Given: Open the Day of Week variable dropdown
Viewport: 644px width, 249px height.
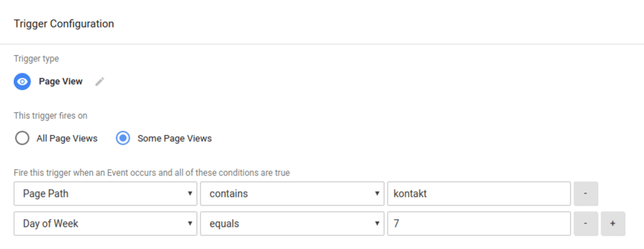Looking at the screenshot, I should tap(105, 223).
